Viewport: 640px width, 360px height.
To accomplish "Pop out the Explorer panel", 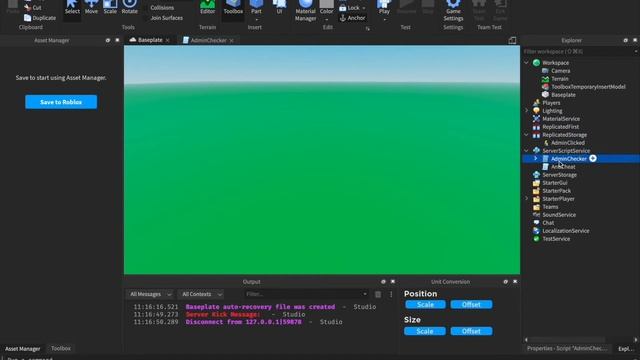I will (625, 40).
